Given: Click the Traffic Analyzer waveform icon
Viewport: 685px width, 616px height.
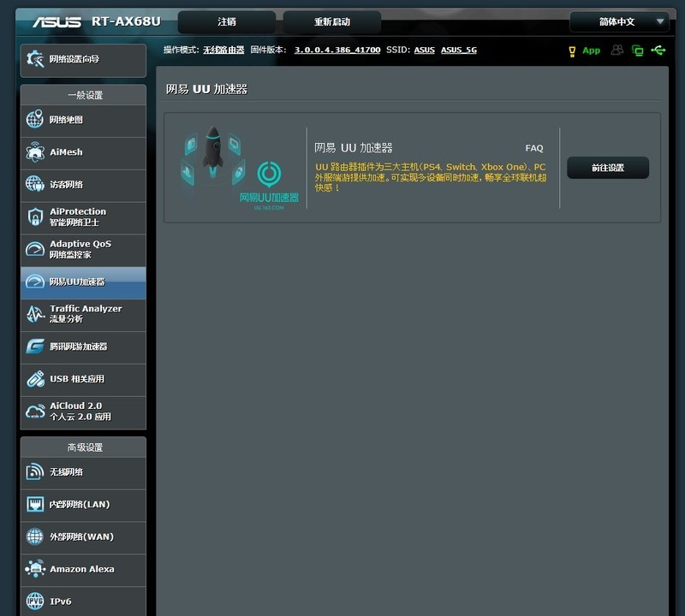Looking at the screenshot, I should pyautogui.click(x=35, y=314).
